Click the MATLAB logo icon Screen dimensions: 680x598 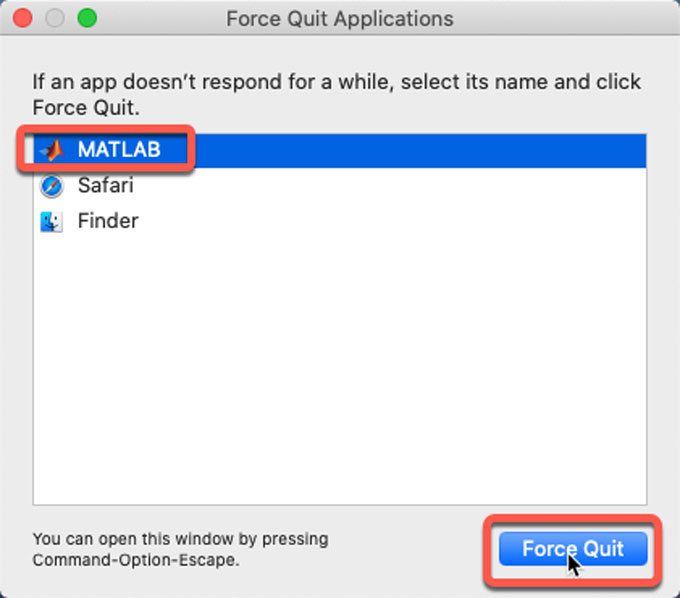pos(52,150)
